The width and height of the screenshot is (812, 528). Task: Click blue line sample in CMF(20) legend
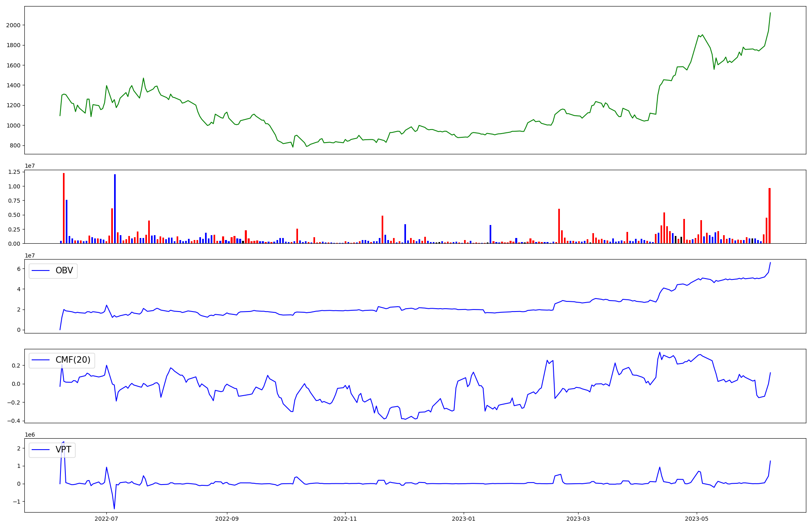(41, 360)
